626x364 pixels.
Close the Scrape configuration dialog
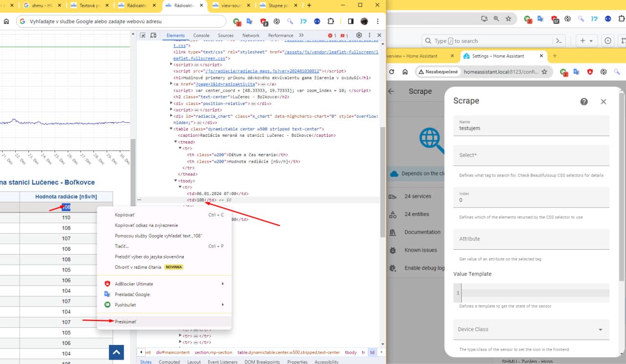tap(603, 102)
